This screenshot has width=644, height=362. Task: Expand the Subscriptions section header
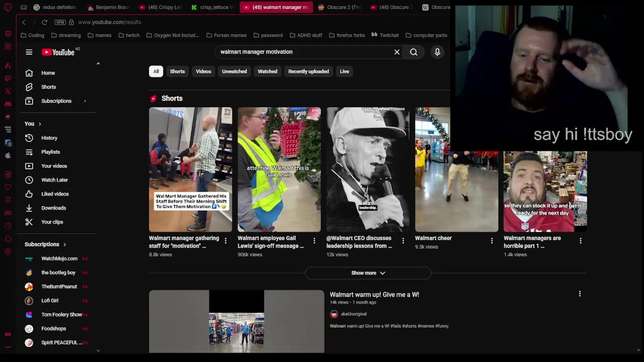(45, 244)
